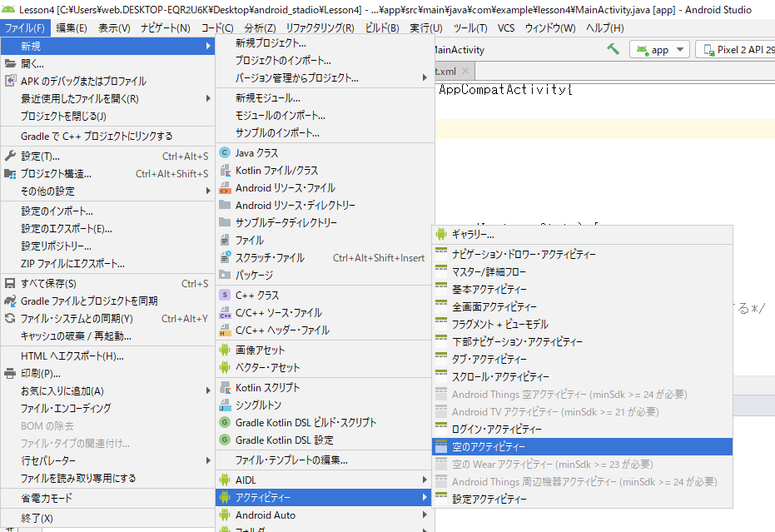Select ナビゲーション・ドロワー・アクティビティー
The width and height of the screenshot is (775, 532).
[x=582, y=255]
